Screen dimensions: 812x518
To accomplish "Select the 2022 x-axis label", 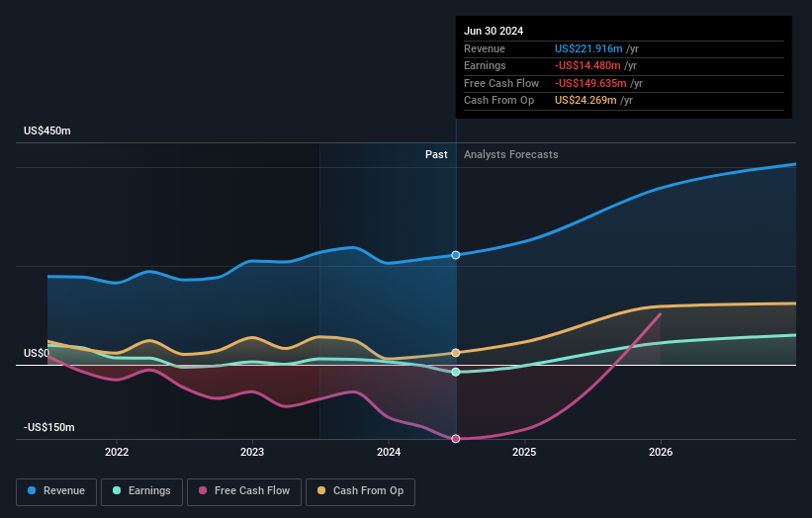I will 117,453.
